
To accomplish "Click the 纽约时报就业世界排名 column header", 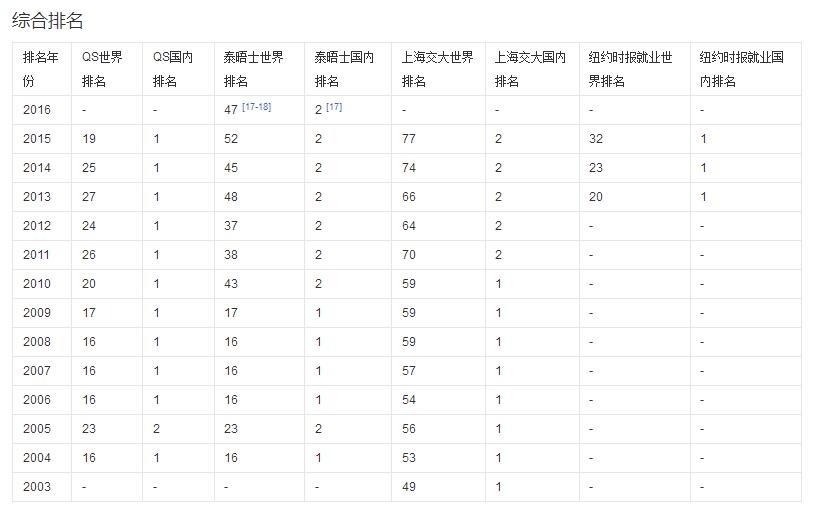I will [x=635, y=69].
